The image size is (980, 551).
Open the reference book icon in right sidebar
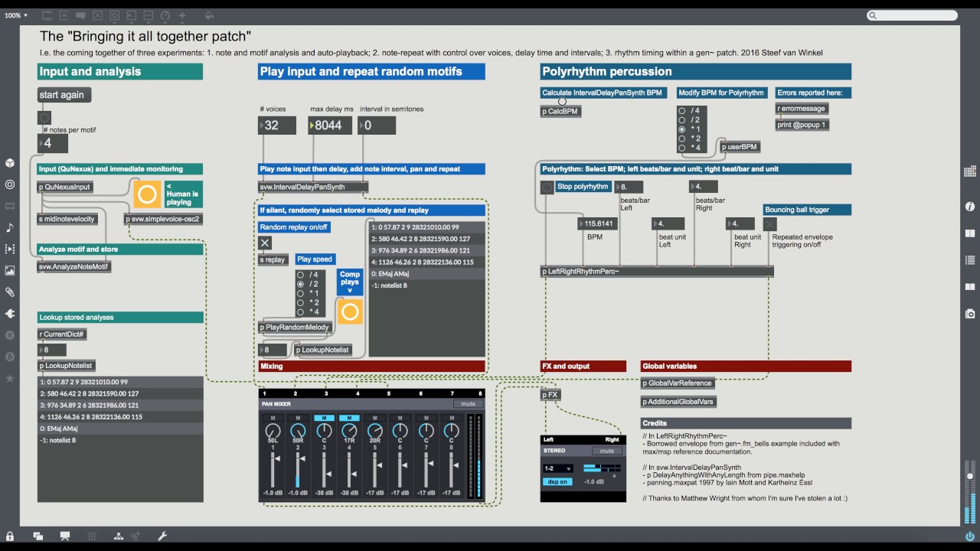click(970, 233)
